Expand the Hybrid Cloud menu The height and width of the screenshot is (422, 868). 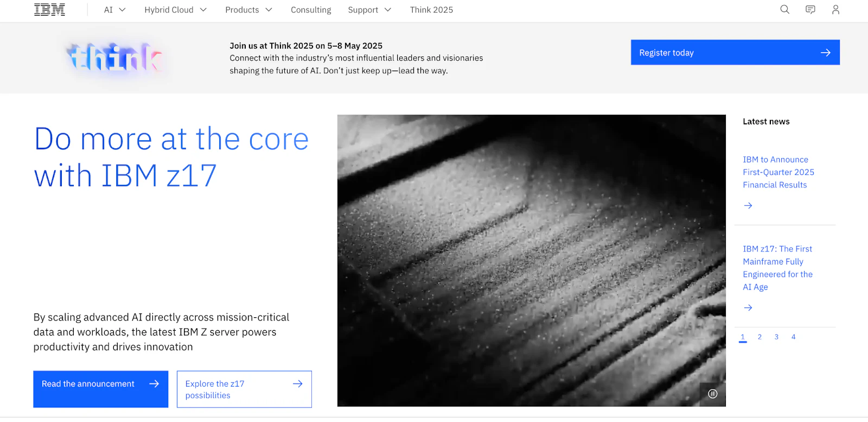(175, 10)
